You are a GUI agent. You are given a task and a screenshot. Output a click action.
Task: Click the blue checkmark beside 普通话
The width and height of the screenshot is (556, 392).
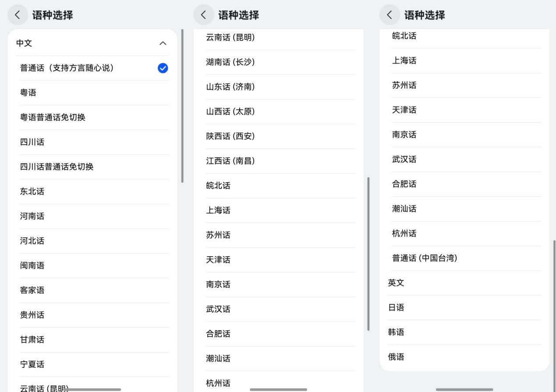163,68
